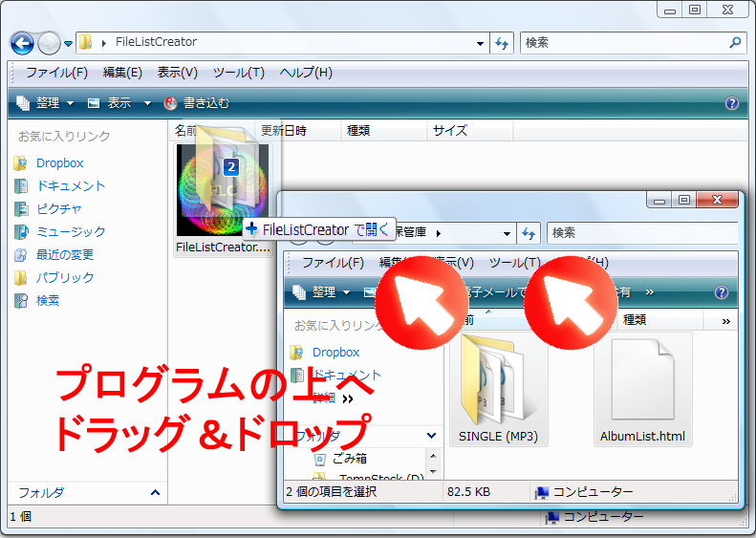
Task: Open recent pages dropdown beside Forward button
Action: (68, 44)
